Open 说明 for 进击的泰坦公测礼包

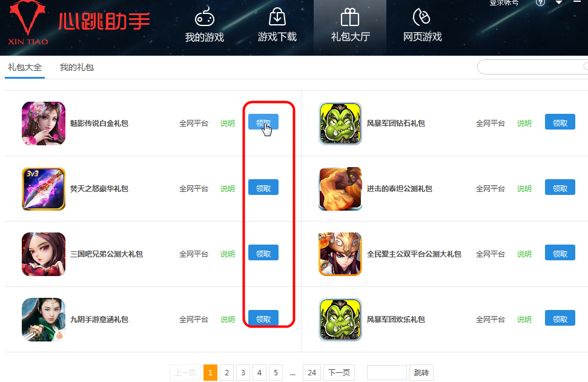[x=524, y=188]
